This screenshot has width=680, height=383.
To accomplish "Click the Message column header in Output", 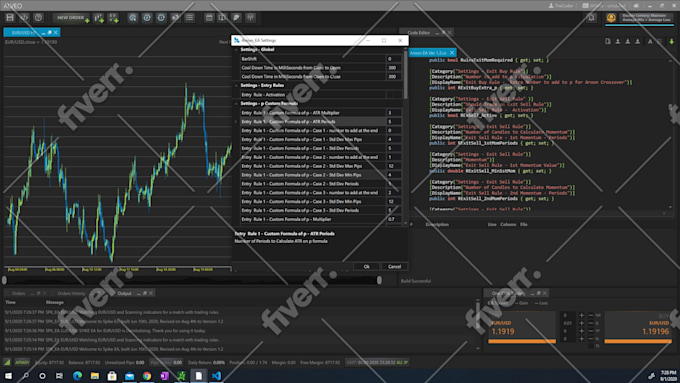I will point(55,302).
